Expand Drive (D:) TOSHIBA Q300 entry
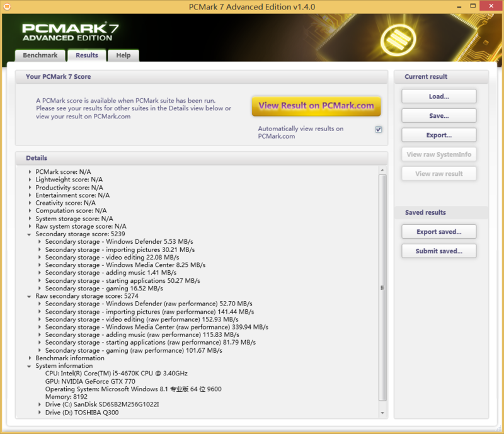 click(x=40, y=413)
